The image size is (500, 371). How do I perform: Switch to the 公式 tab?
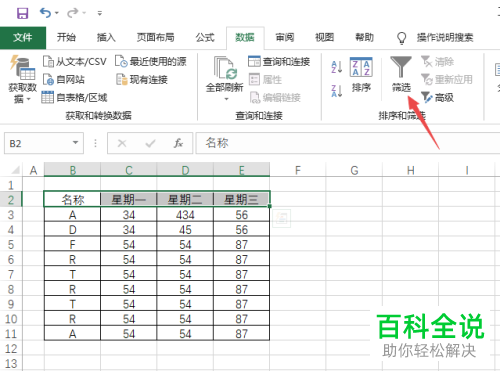(x=205, y=37)
